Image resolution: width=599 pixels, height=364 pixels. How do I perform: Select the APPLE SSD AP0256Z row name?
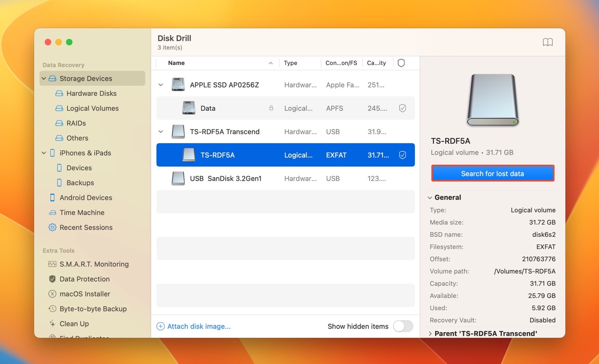pos(225,85)
